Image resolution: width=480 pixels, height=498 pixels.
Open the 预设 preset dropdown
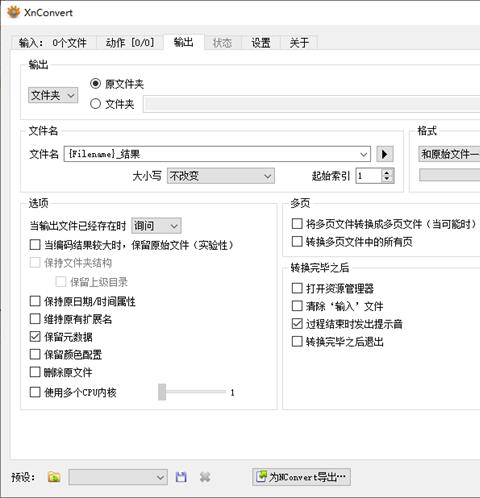(x=118, y=477)
